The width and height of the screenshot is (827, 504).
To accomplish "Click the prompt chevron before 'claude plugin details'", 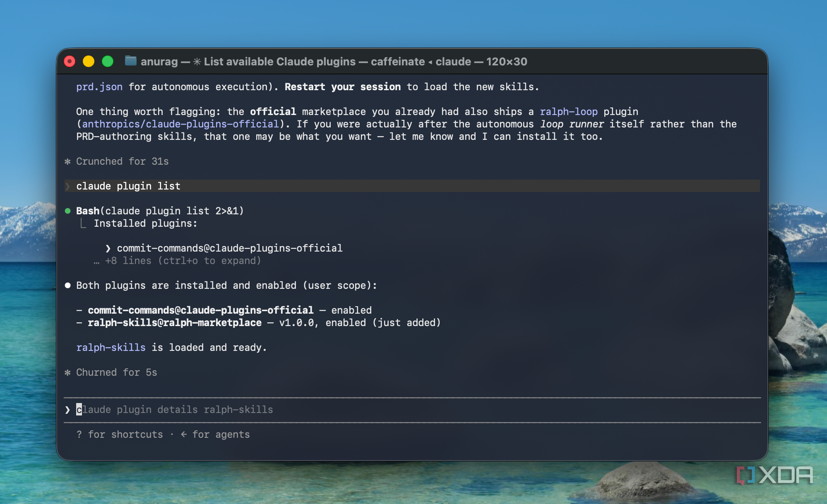I will [67, 410].
